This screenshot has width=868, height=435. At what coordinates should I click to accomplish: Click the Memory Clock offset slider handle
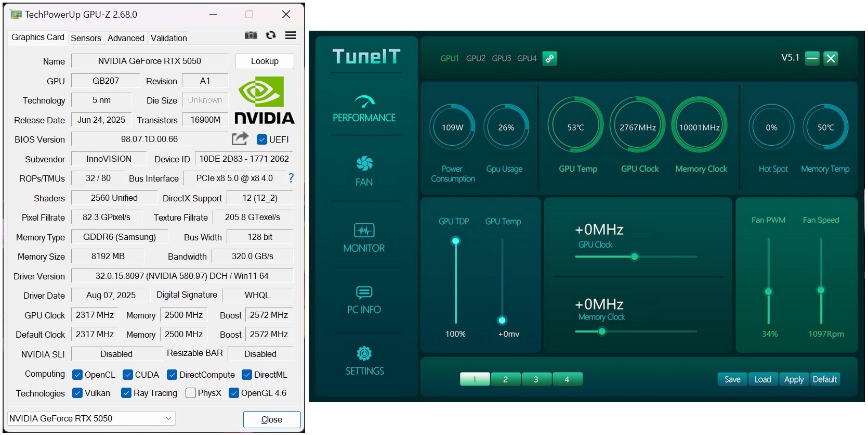coord(602,331)
